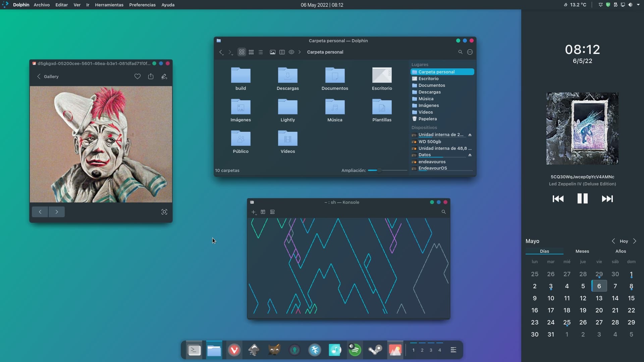Open search in the Dolphin toolbar
The height and width of the screenshot is (362, 644).
(460, 52)
